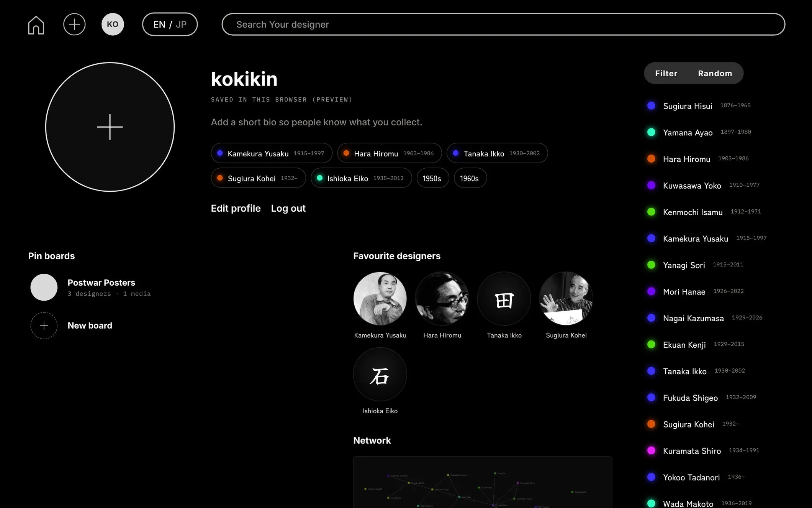Click the plus circle icon in top bar
Image resolution: width=812 pixels, height=508 pixels.
[74, 25]
